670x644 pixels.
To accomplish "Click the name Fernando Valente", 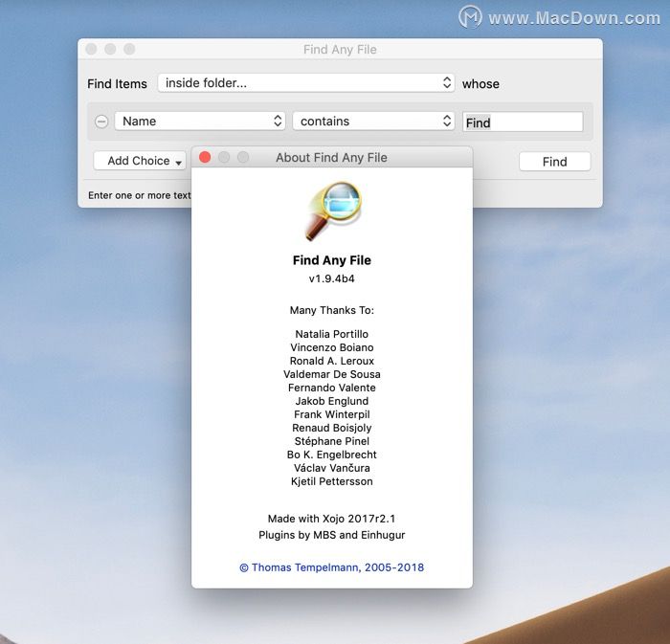I will (x=331, y=388).
